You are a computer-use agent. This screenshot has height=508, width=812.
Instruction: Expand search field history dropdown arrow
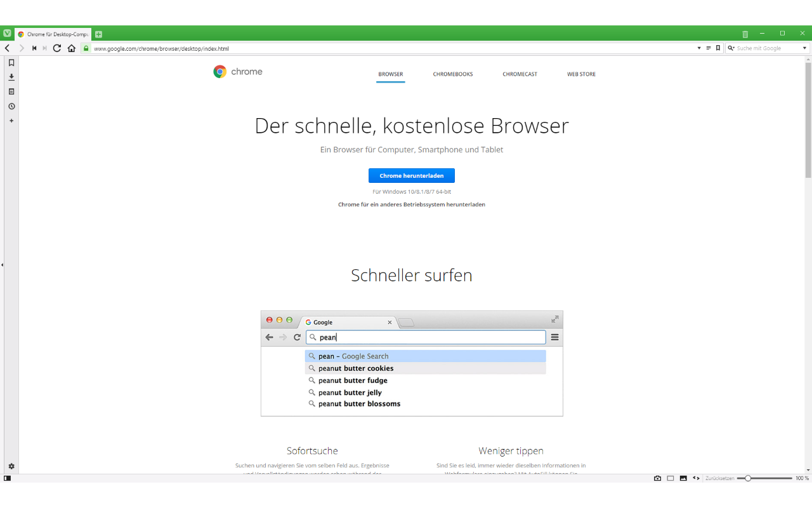tap(805, 48)
